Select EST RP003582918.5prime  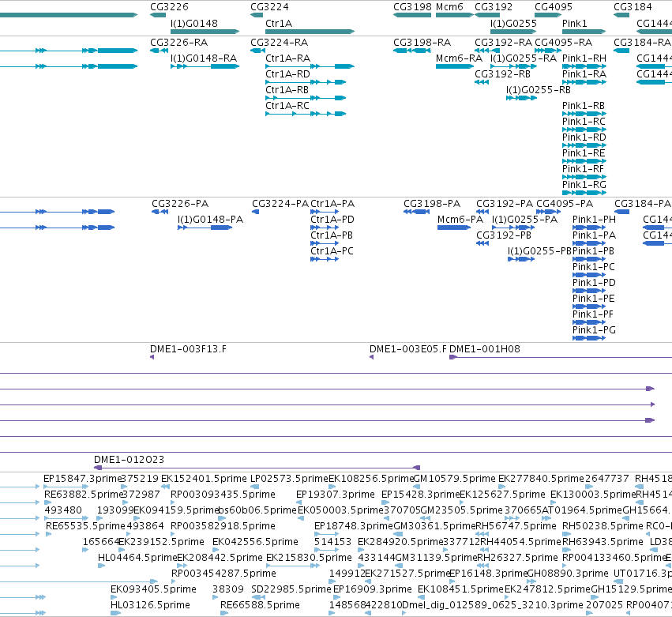223,526
